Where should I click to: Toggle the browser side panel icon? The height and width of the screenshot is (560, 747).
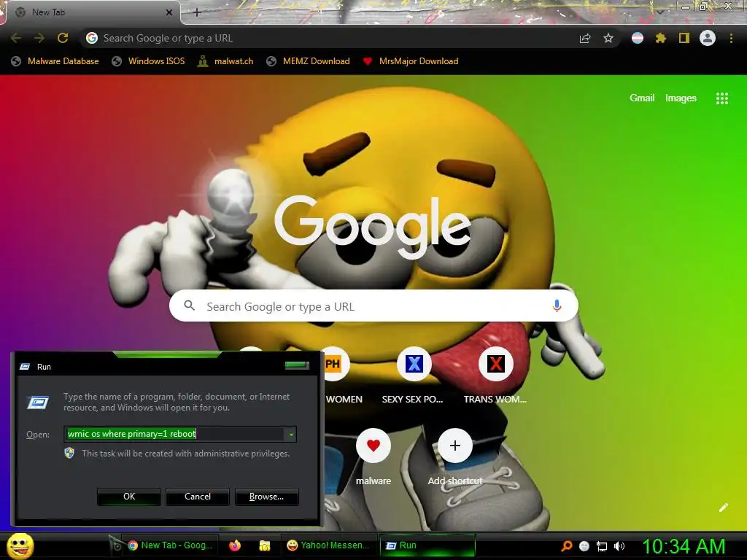coord(684,38)
